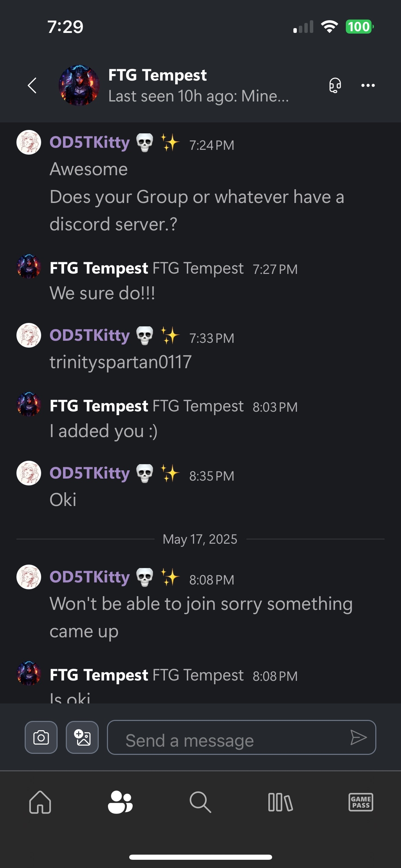
Task: Tap the trinityspartan0117 message text
Action: coord(121,362)
